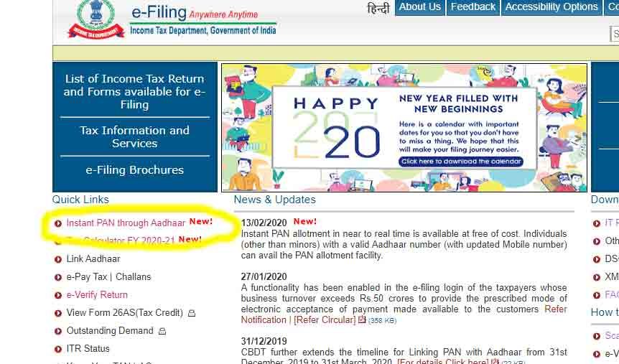
Task: Open the About Us menu item
Action: point(419,7)
